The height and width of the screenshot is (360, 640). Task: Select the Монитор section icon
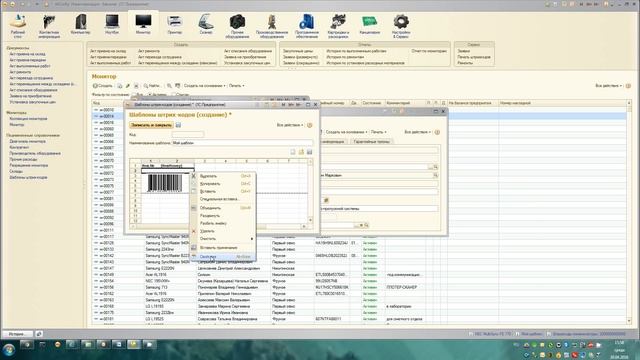coord(143,24)
